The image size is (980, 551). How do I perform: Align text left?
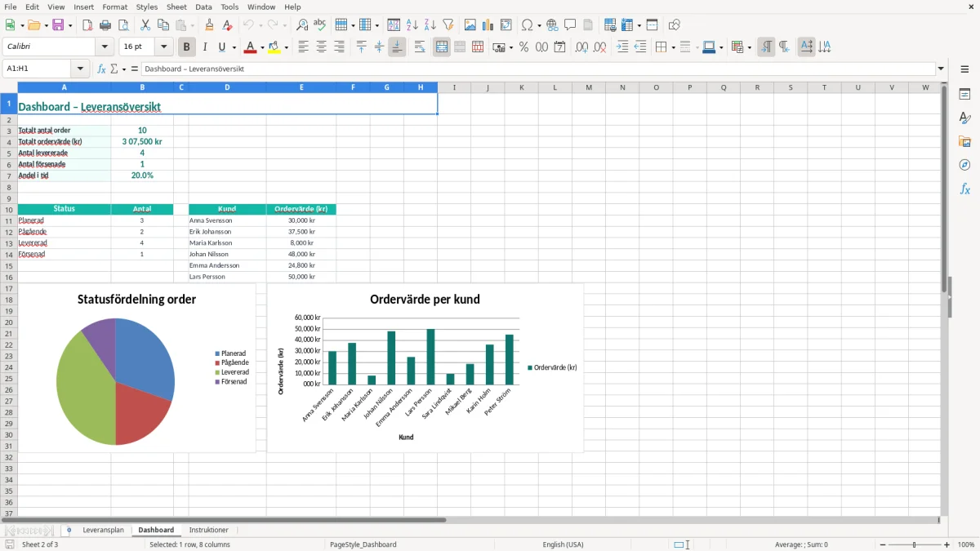click(x=304, y=47)
